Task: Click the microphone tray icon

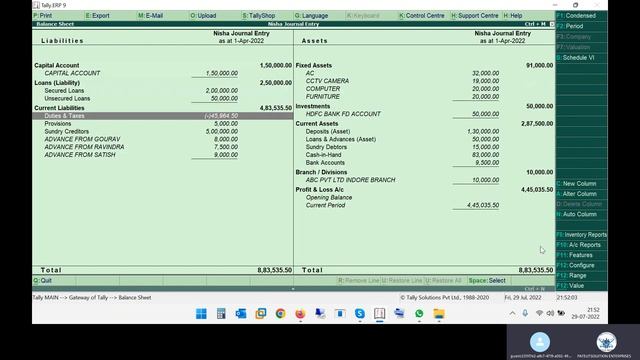Action: pos(525,313)
